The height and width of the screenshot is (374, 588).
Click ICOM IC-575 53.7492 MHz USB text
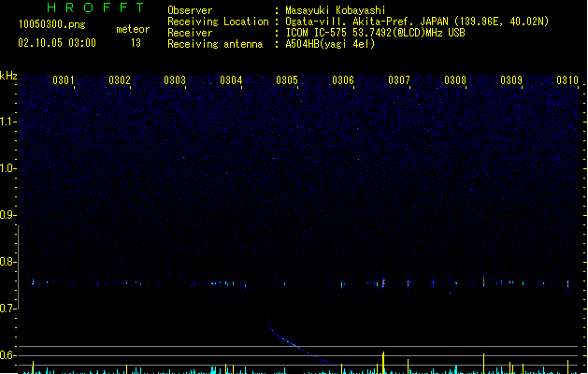click(x=375, y=33)
